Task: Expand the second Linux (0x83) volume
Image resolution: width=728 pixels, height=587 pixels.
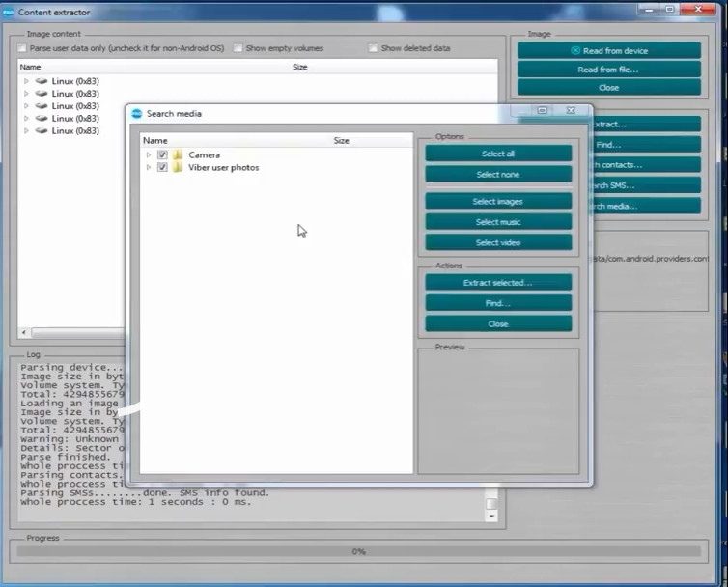Action: tap(26, 94)
